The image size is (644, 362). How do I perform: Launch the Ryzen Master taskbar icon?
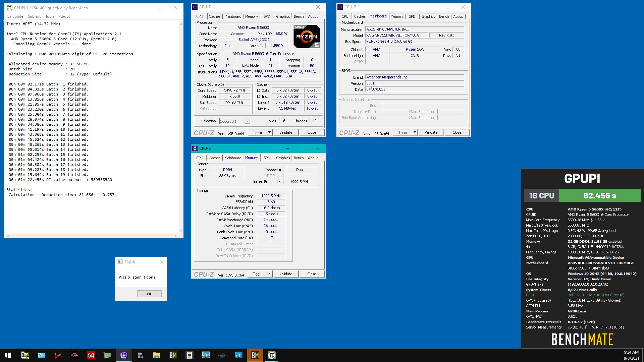(74, 355)
